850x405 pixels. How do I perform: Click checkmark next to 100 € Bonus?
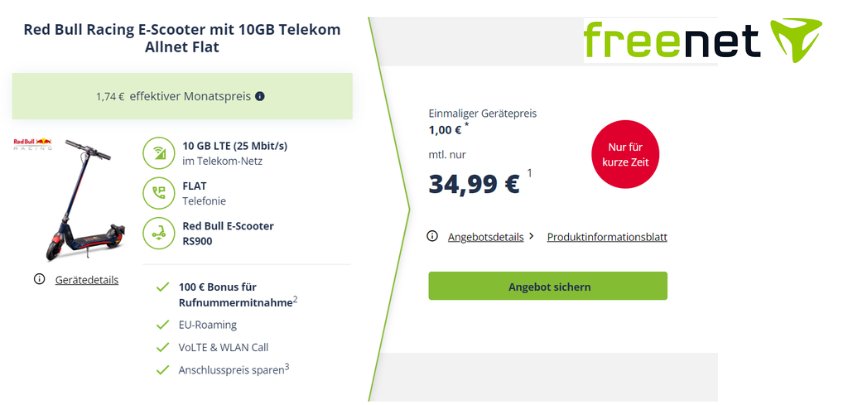click(x=162, y=287)
